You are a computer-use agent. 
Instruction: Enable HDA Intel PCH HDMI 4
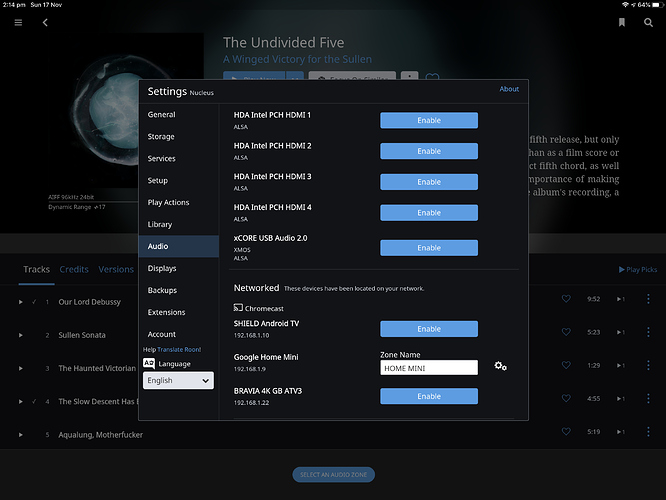[x=429, y=213]
